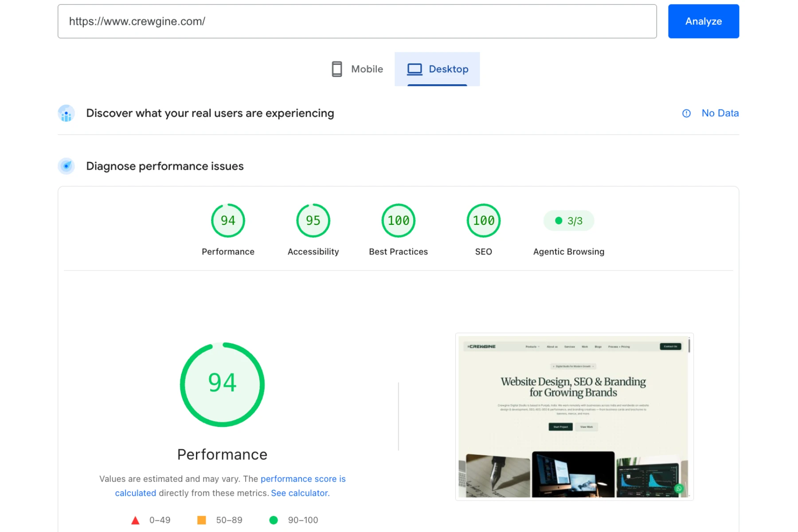Select the Best Practices 100 score gauge
The image size is (798, 532).
point(398,220)
